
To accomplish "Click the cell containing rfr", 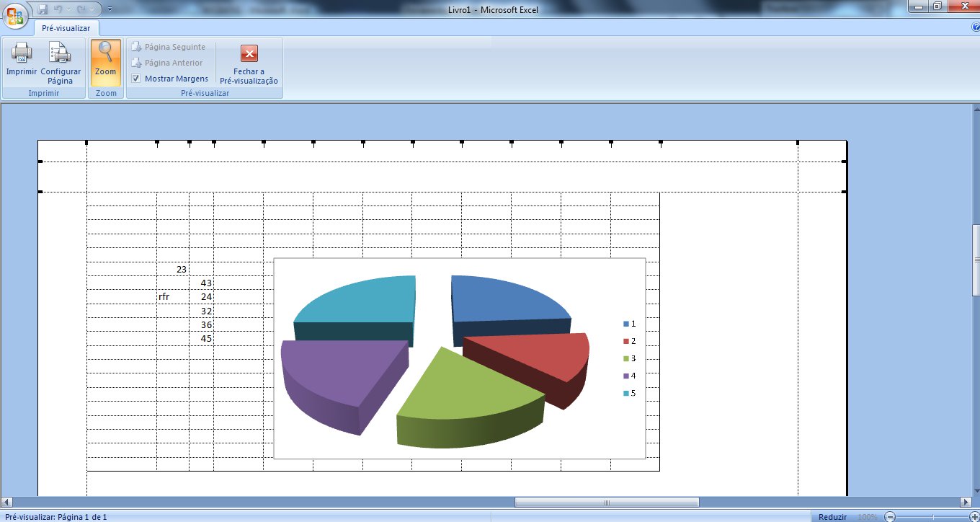I will pos(172,296).
